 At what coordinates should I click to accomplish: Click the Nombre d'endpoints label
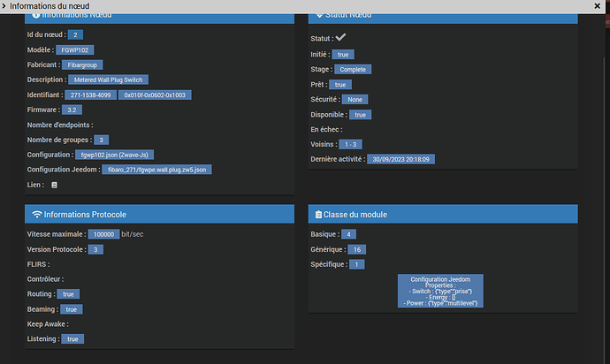click(x=60, y=125)
